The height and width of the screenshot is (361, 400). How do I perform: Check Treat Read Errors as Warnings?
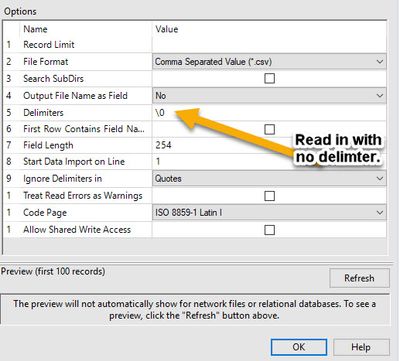coord(269,196)
